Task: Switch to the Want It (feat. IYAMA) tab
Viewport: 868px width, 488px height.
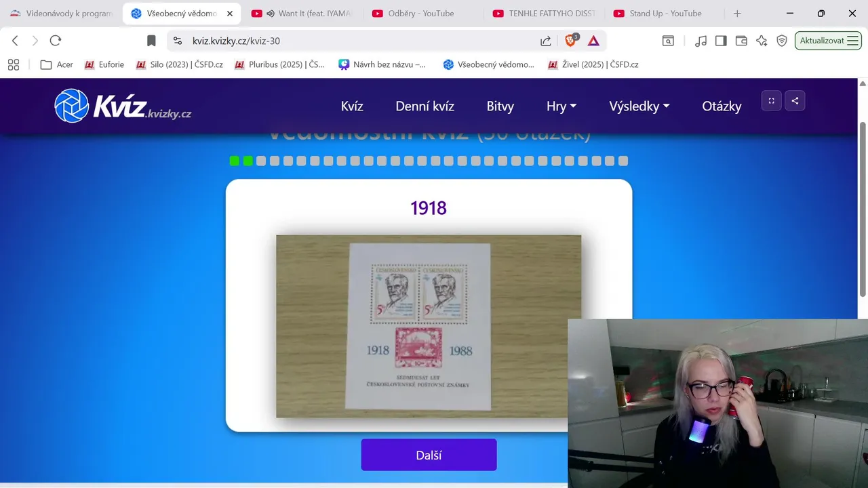Action: click(302, 14)
